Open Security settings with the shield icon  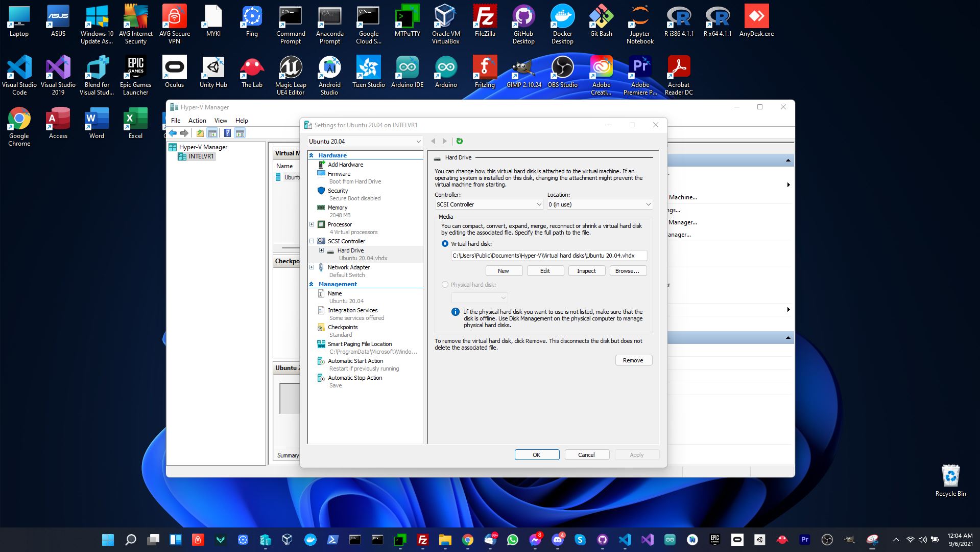click(x=338, y=191)
